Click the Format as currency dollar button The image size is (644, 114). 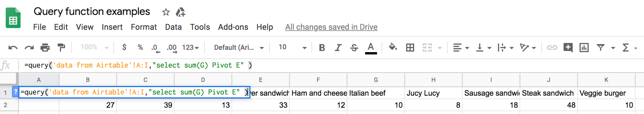point(124,47)
